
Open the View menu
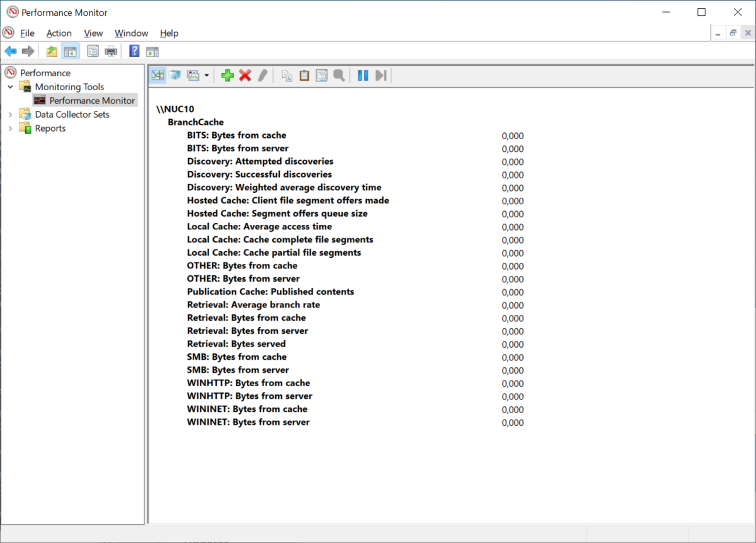tap(93, 33)
